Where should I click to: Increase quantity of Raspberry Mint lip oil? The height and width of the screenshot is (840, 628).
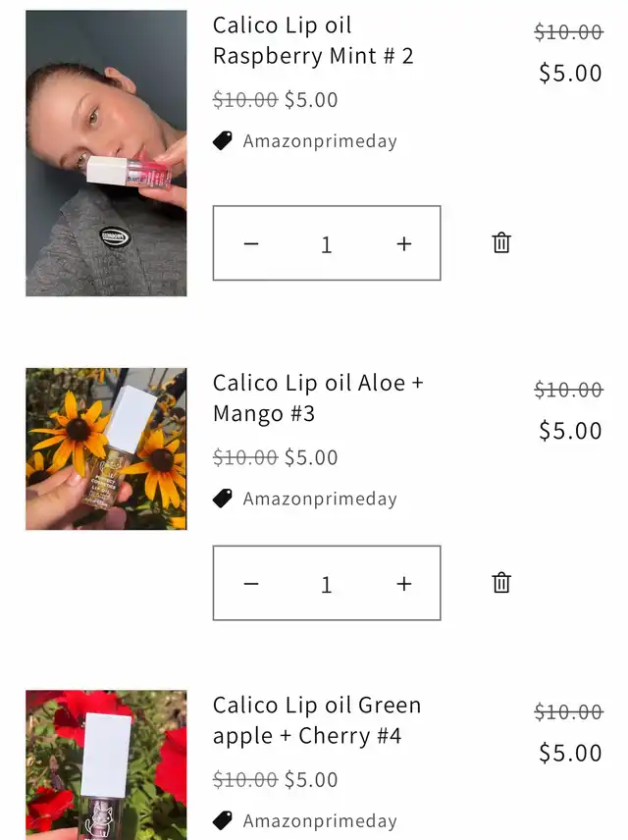pos(404,243)
